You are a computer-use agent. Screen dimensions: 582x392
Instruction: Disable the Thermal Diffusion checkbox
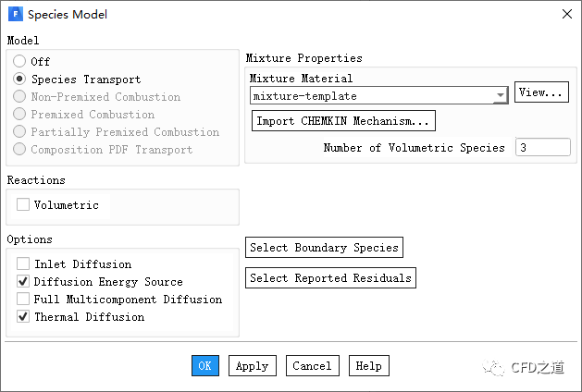23,317
